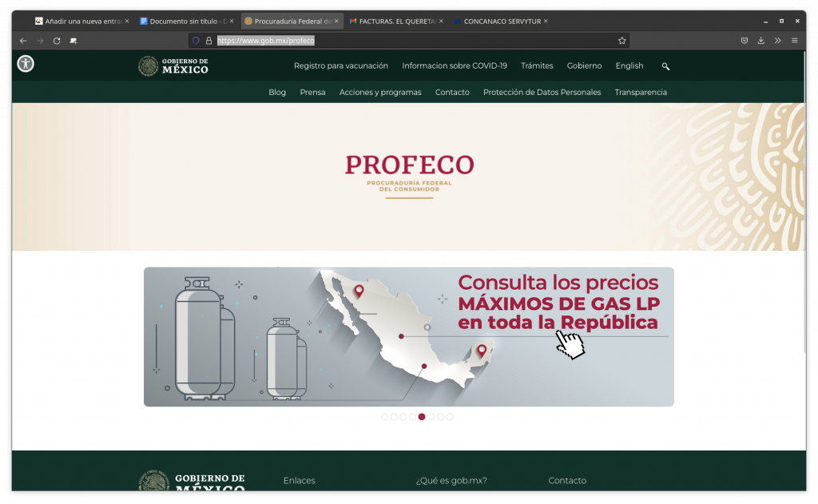Select the third carousel dot
Image resolution: width=818 pixels, height=504 pixels.
click(403, 417)
